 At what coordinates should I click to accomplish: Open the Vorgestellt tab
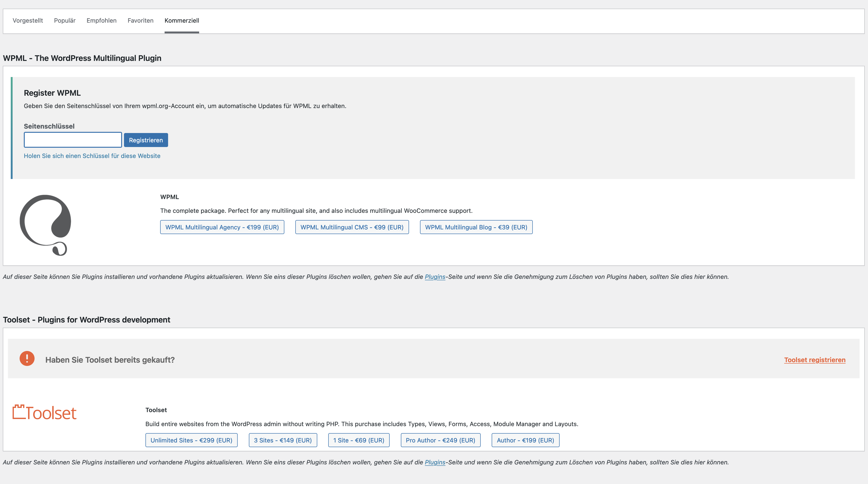[x=28, y=21]
